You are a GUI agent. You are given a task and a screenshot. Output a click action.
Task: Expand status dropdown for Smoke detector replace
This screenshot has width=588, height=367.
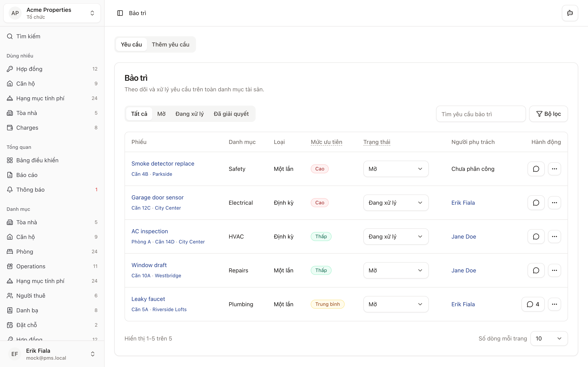pyautogui.click(x=395, y=169)
